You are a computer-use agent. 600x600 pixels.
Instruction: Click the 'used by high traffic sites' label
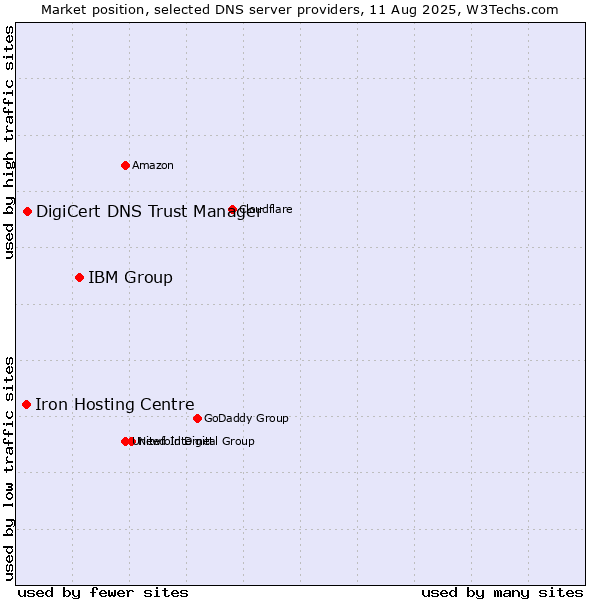pyautogui.click(x=8, y=142)
